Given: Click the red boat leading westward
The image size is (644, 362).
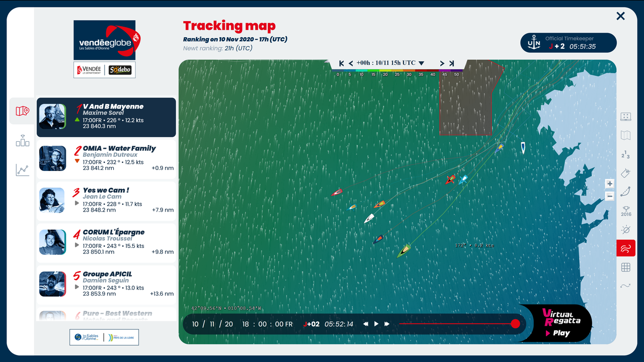Looking at the screenshot, I should pyautogui.click(x=337, y=192).
